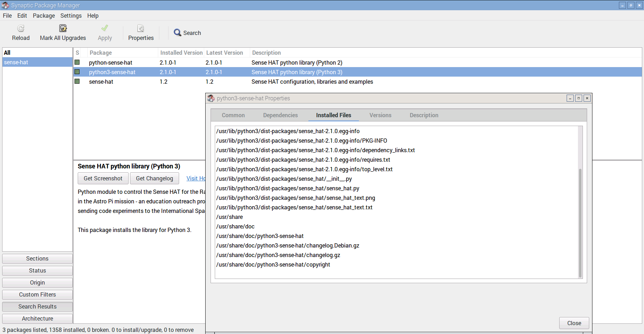The height and width of the screenshot is (334, 644).
Task: Toggle status box for python-sense-hat package
Action: pos(77,62)
